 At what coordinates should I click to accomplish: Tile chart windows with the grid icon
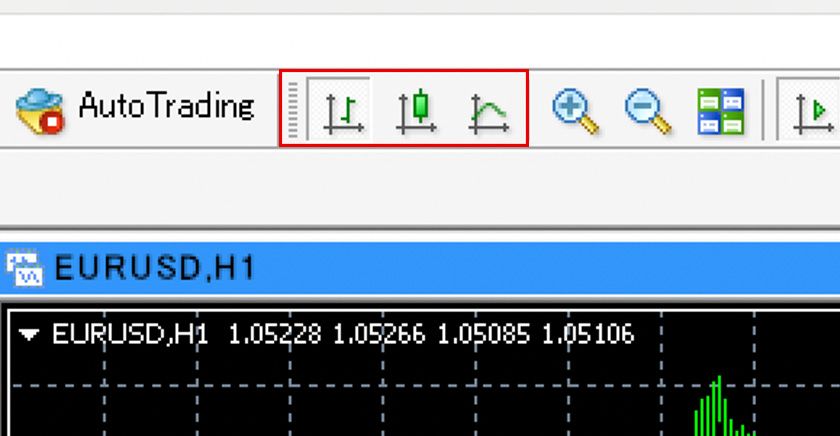click(x=721, y=111)
